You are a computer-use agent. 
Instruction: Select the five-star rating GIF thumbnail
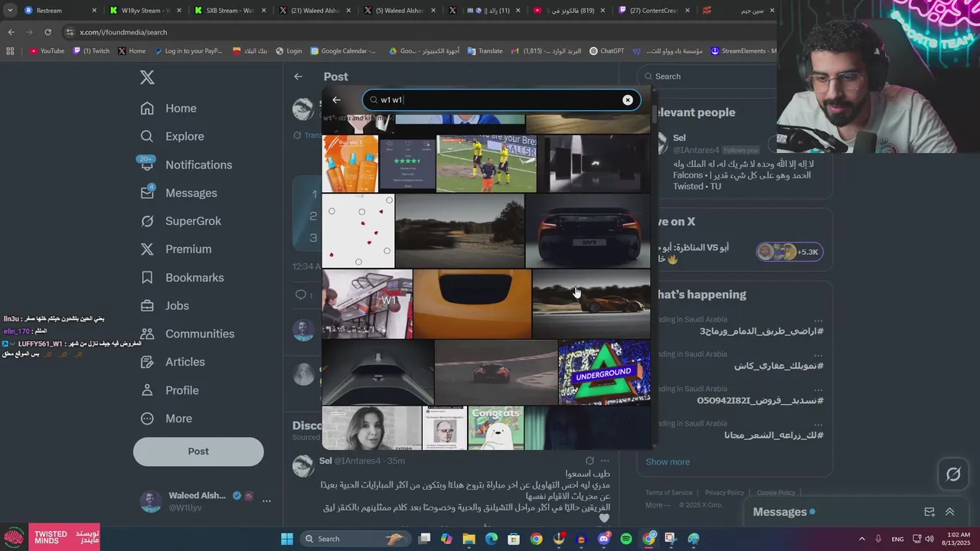(407, 163)
